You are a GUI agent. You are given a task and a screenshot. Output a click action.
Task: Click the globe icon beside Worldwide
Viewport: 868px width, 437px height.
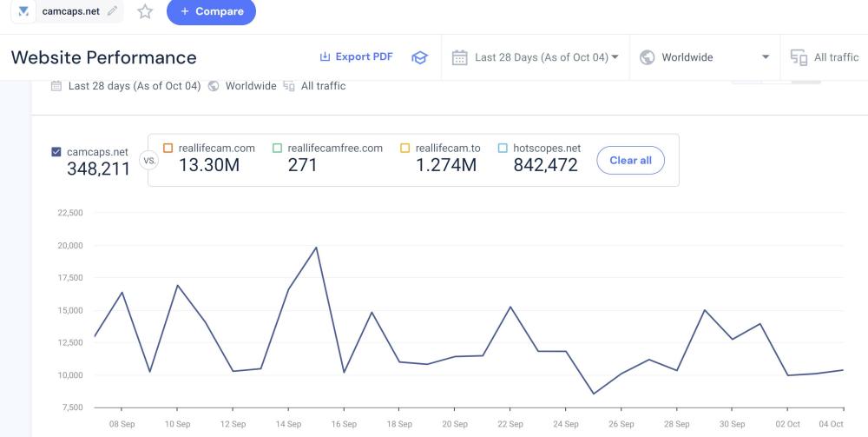[647, 57]
